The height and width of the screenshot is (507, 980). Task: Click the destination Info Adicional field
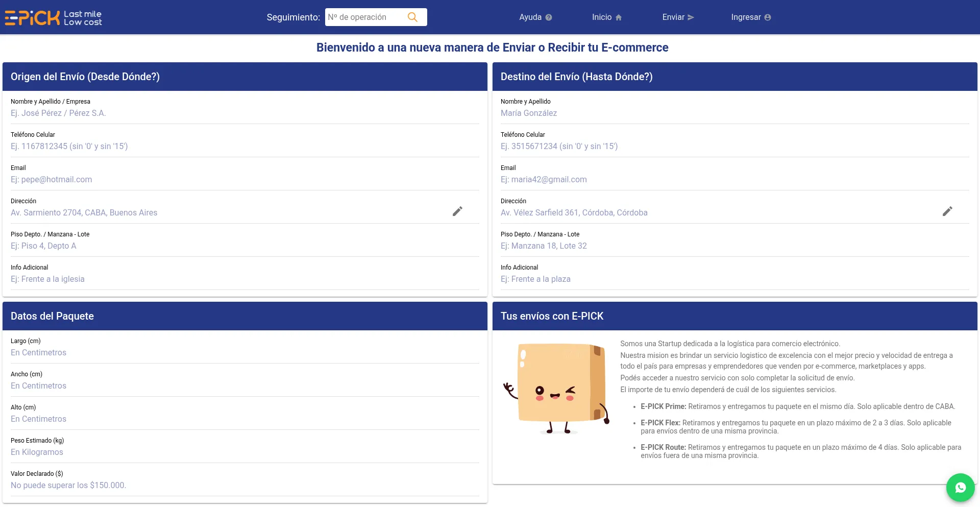tap(735, 279)
